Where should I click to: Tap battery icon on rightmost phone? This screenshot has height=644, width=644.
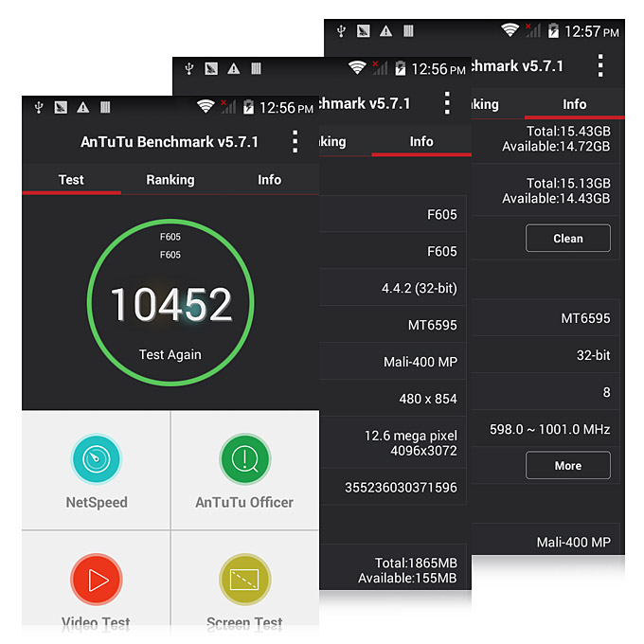pos(553,31)
